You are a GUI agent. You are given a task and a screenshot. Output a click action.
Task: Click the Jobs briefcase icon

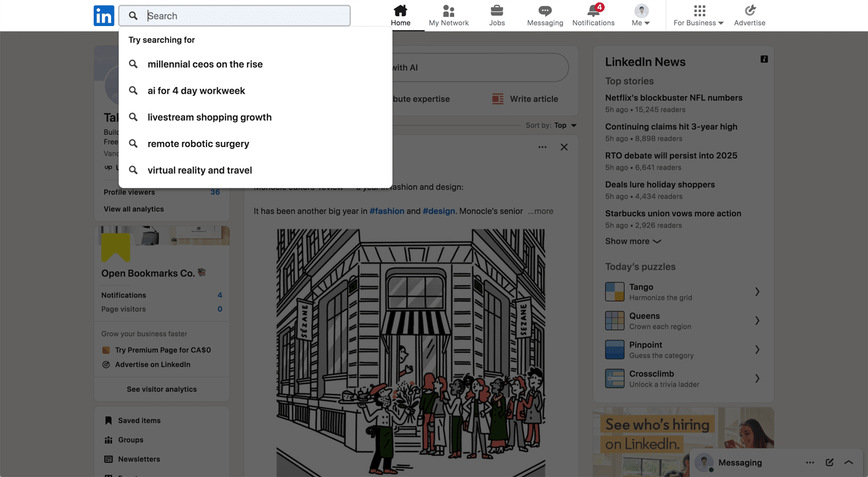click(x=496, y=10)
